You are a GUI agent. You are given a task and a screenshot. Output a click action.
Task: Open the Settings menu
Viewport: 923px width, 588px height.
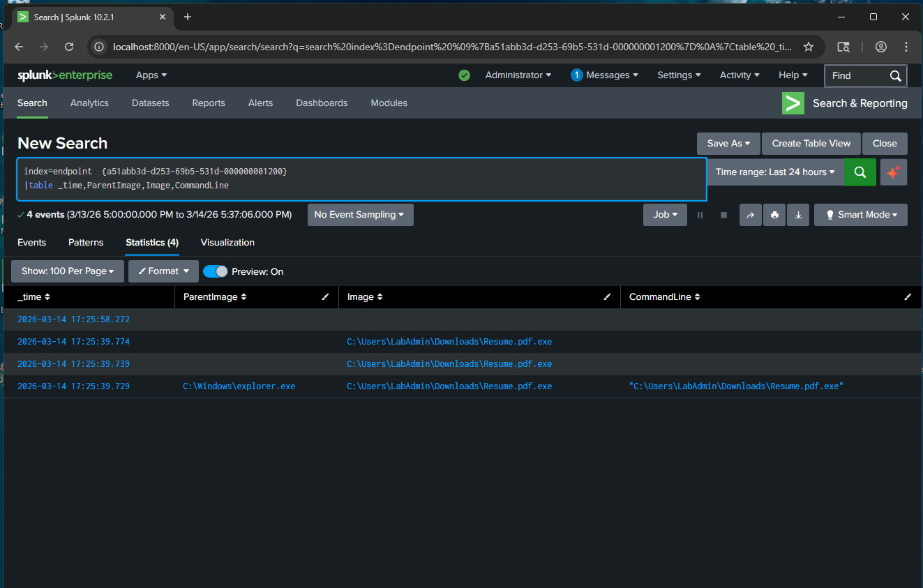[x=677, y=75]
